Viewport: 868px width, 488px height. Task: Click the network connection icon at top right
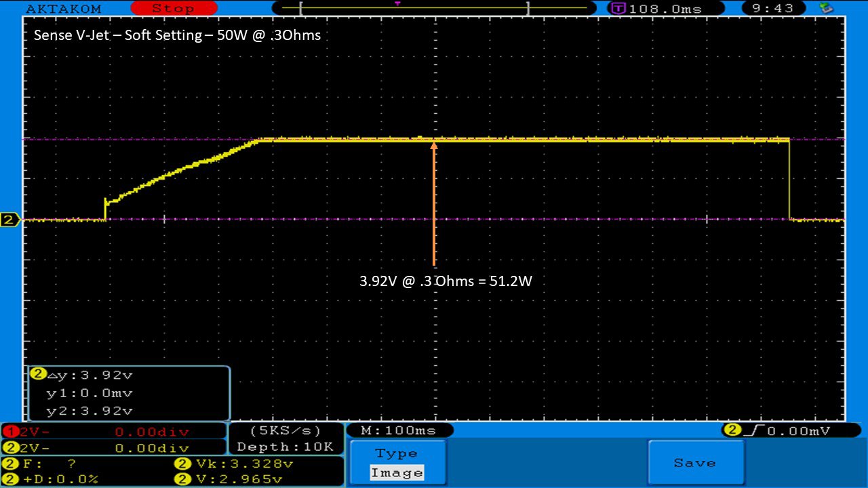(827, 8)
